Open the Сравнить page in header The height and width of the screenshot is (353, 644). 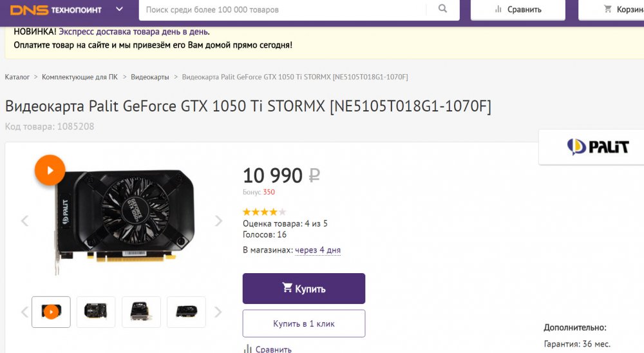click(x=518, y=10)
